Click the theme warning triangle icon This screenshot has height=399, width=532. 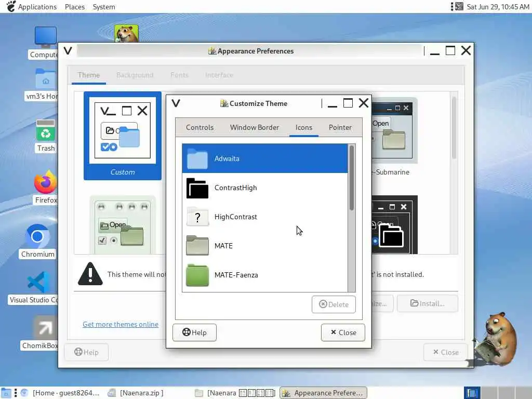tap(90, 274)
